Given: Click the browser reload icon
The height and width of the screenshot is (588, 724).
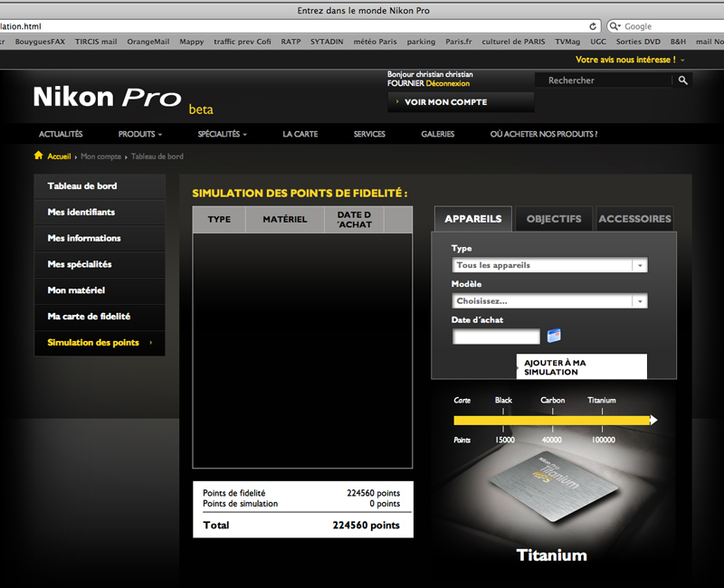Looking at the screenshot, I should 593,26.
